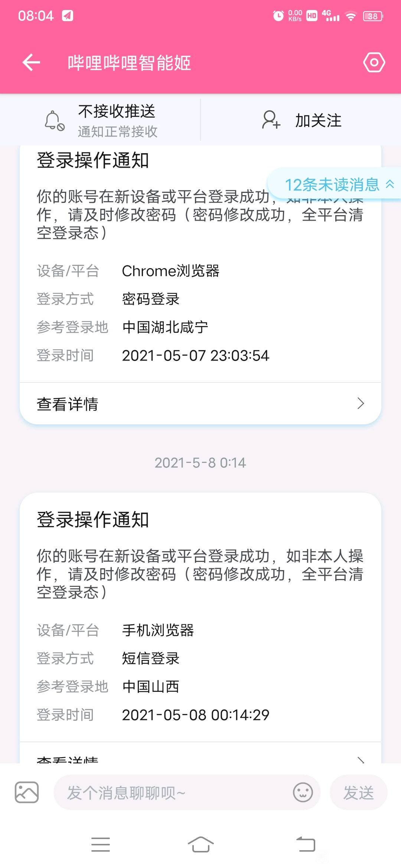Tap the back arrow in header
This screenshot has width=401, height=868.
click(32, 62)
